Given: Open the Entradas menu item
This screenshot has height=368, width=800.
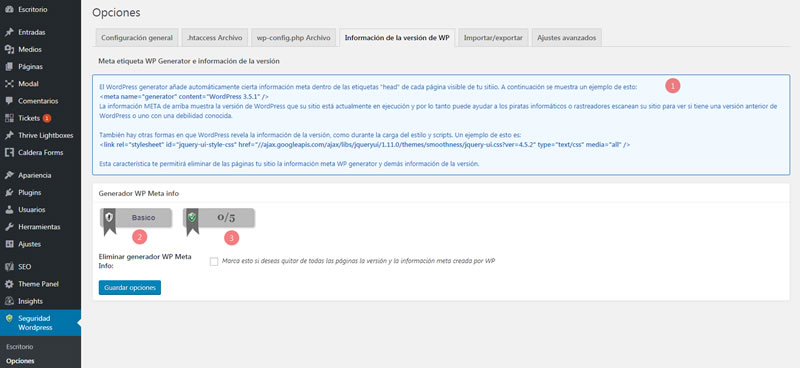Looking at the screenshot, I should pos(40,32).
